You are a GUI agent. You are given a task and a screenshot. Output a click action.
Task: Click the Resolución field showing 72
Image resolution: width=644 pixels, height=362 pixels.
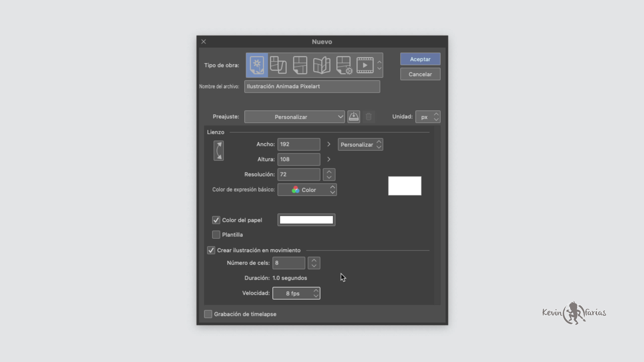tap(299, 174)
